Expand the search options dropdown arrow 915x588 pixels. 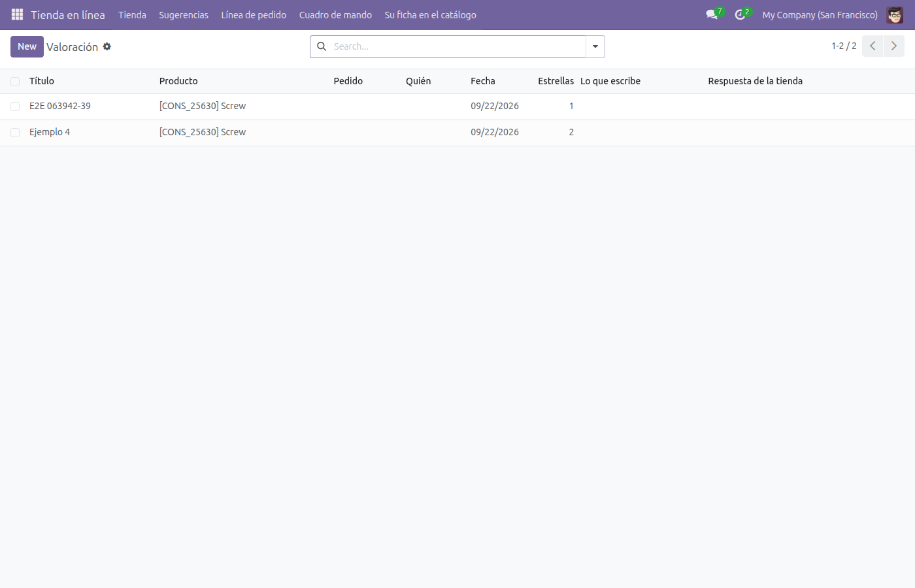[595, 46]
